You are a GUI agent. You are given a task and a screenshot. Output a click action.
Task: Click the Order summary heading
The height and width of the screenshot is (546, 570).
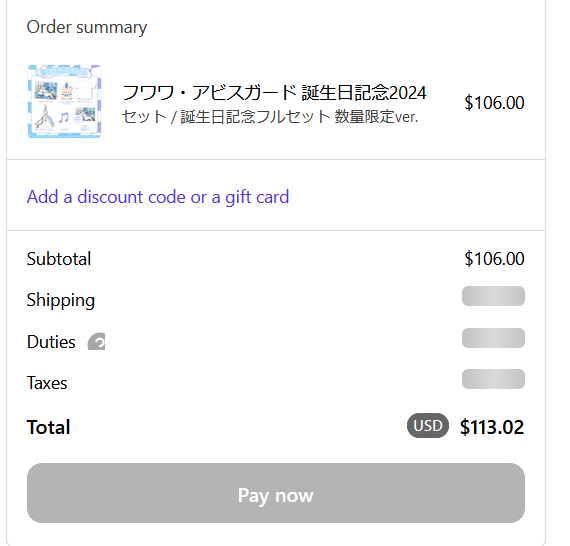[87, 27]
